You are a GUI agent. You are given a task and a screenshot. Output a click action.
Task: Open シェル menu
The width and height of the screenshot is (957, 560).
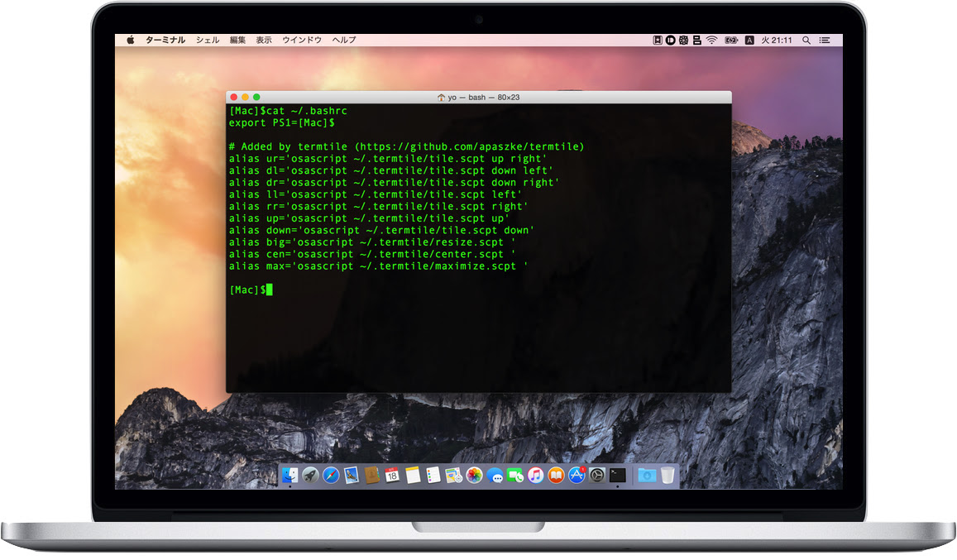tap(208, 40)
